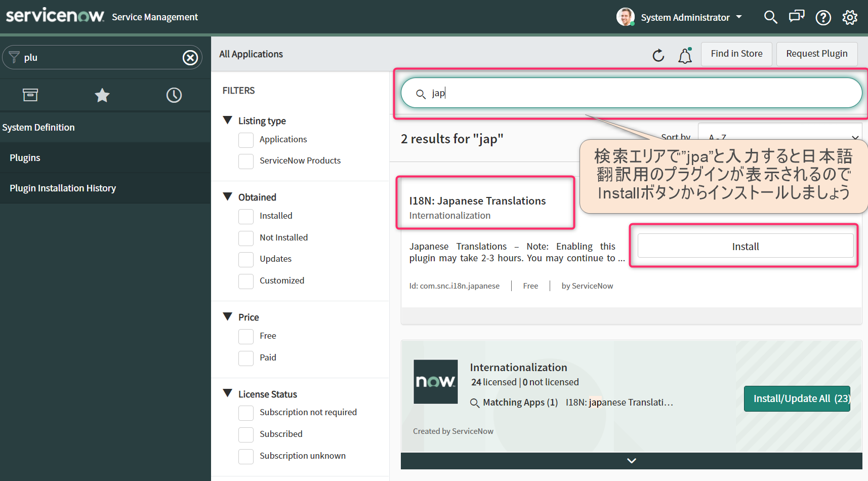Check the Installed filter checkbox

click(246, 216)
